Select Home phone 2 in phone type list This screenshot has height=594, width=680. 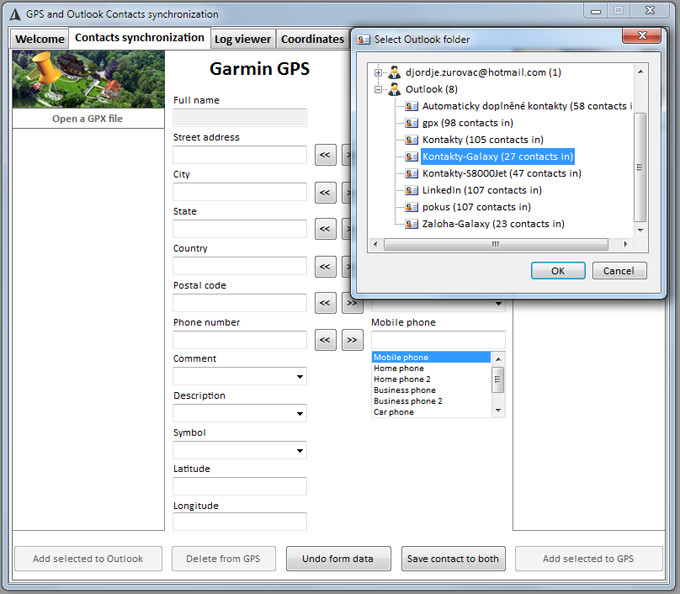click(432, 379)
